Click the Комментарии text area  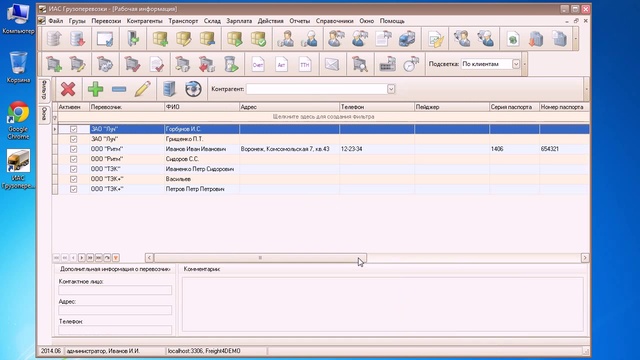click(382, 304)
